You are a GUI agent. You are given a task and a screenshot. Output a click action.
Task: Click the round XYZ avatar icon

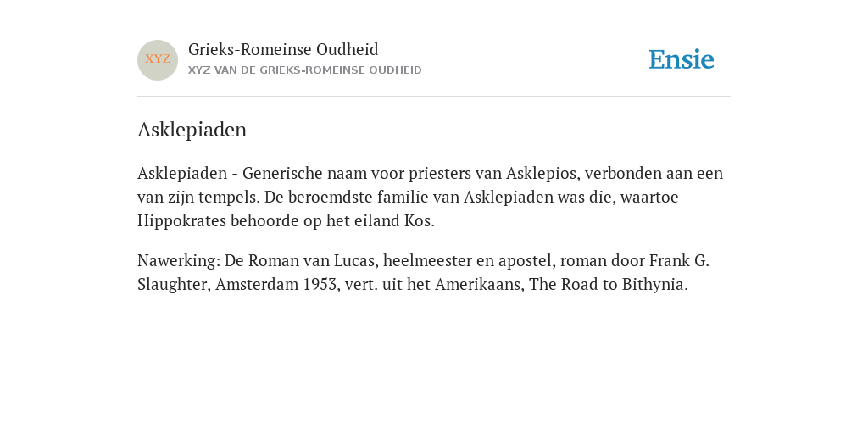tap(157, 60)
